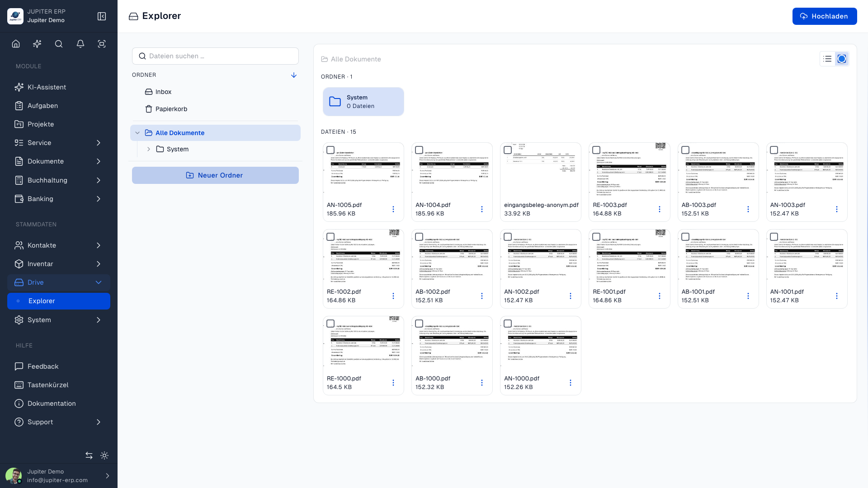The image size is (868, 488).
Task: Select checkbox for AN-1005.pdf
Action: tap(330, 150)
